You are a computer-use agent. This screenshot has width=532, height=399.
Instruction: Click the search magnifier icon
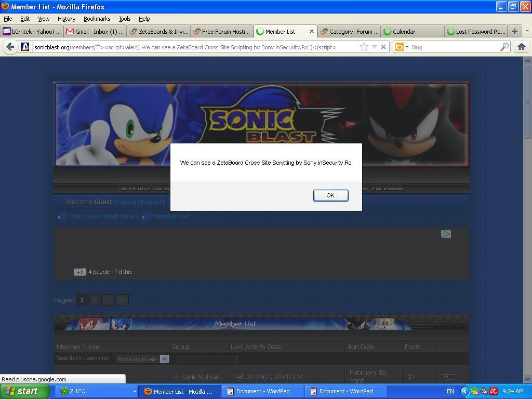click(x=504, y=47)
